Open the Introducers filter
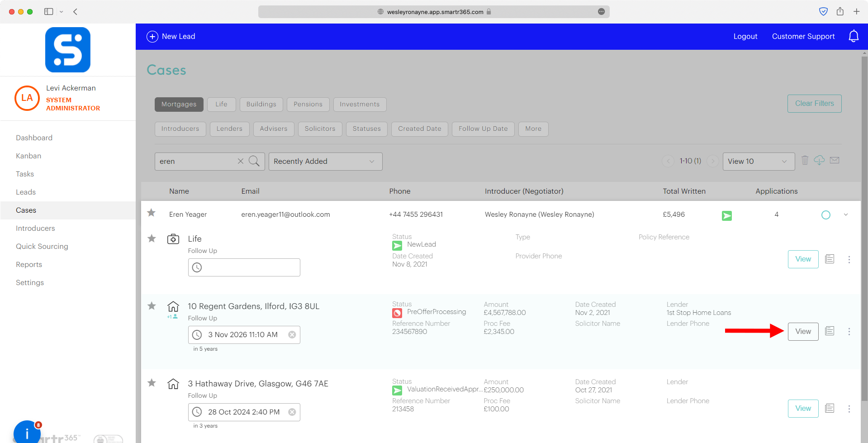 pyautogui.click(x=180, y=129)
